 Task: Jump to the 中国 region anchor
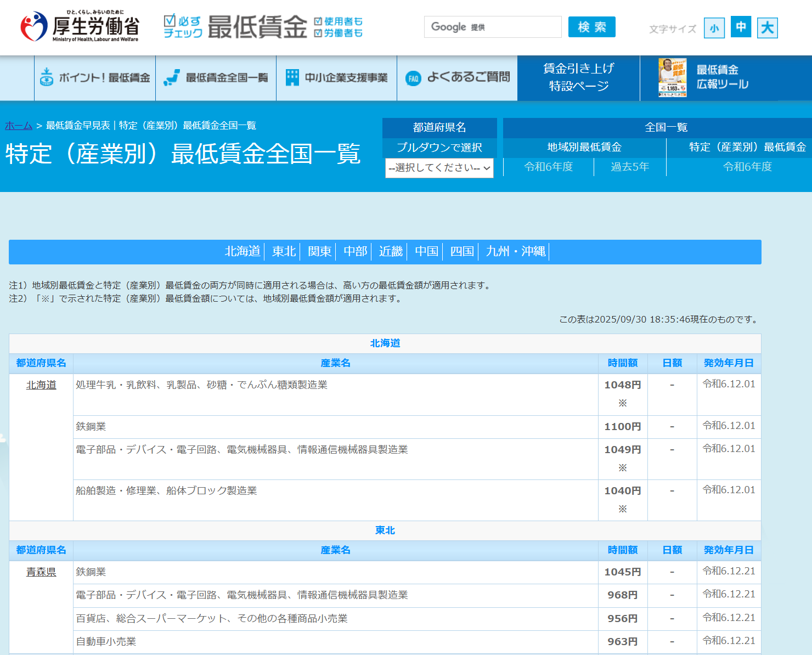pos(427,251)
